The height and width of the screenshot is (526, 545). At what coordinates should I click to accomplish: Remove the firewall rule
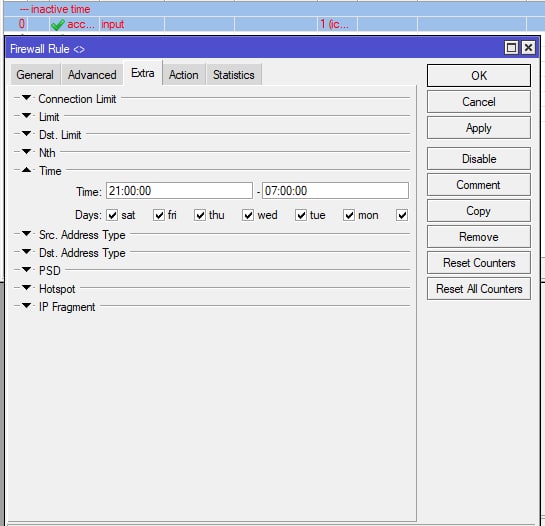click(479, 237)
